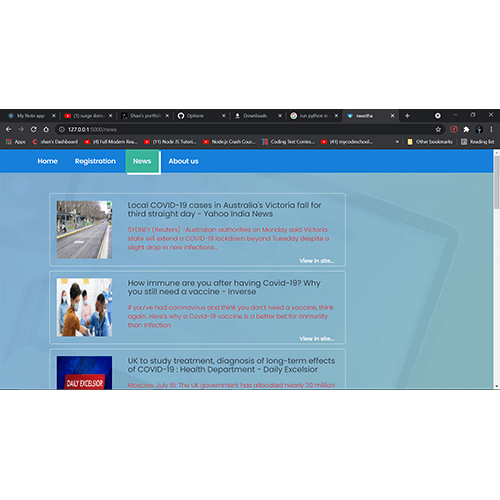Go back using the browser back arrow
Image resolution: width=500 pixels, height=500 pixels.
coord(9,129)
